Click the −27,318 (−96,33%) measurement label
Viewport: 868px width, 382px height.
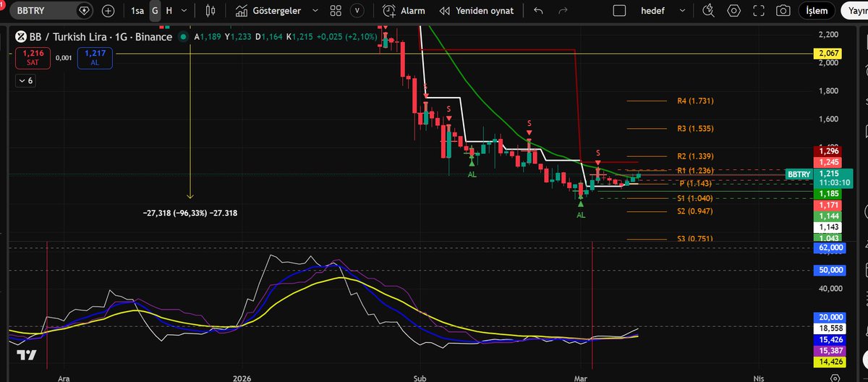click(x=190, y=213)
